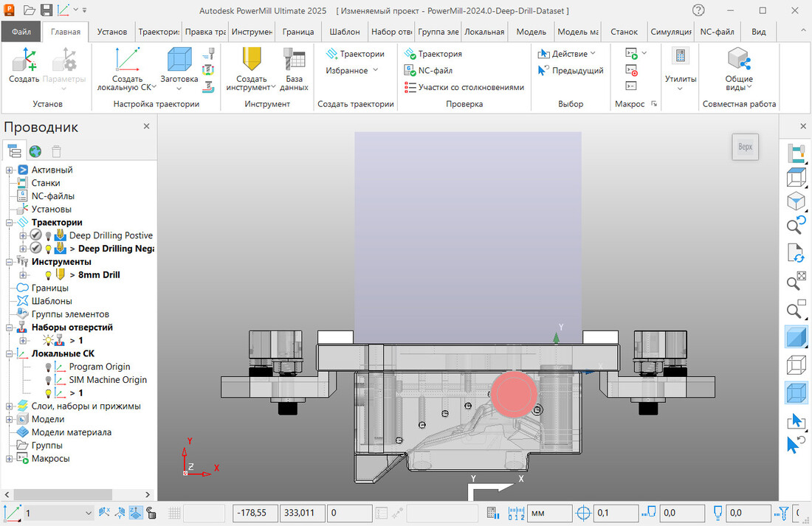Switch to the Шаблон ribbon tab

pos(345,32)
